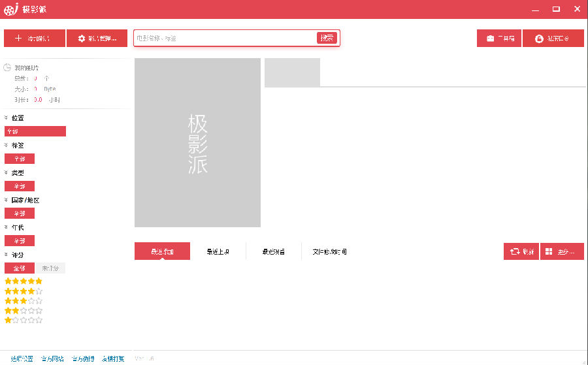Filter by one-star rating row
This screenshot has height=365, width=588.
click(24, 320)
